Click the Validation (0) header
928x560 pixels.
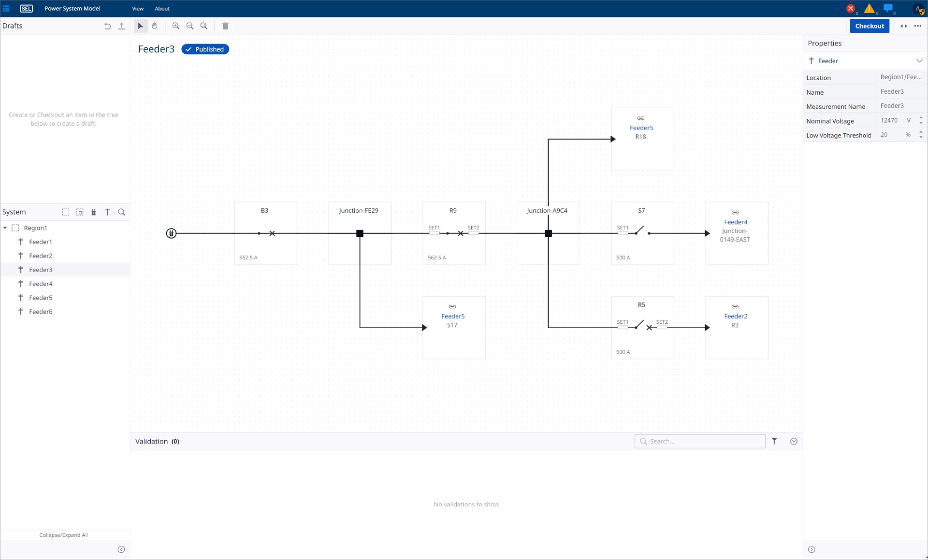click(157, 442)
